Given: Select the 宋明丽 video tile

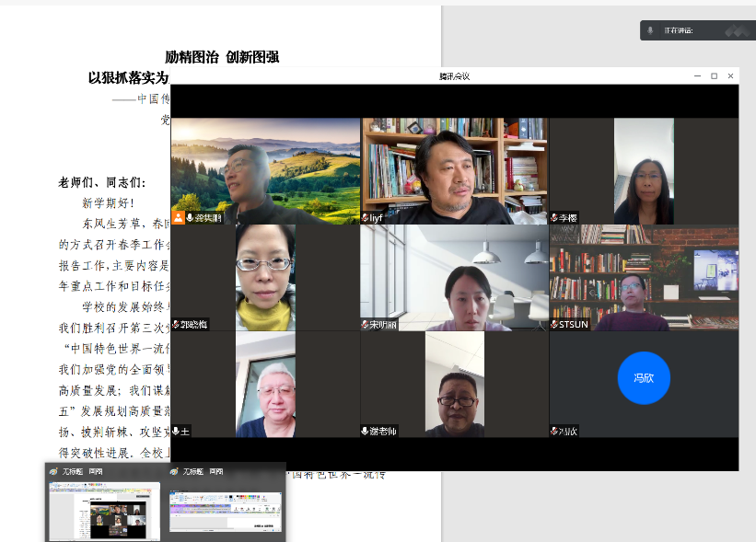Looking at the screenshot, I should click(x=454, y=277).
